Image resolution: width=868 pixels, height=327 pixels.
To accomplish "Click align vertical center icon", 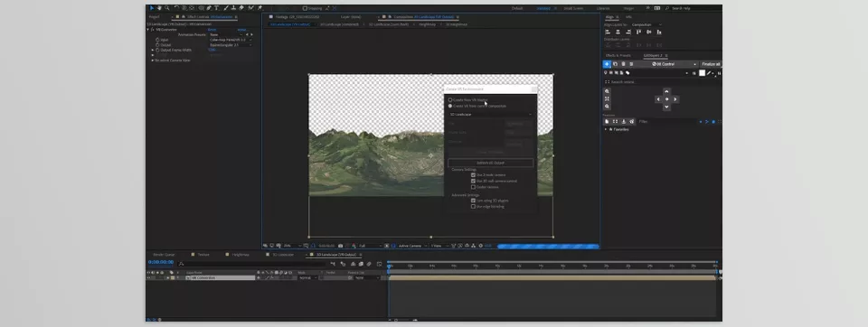I will 649,33.
